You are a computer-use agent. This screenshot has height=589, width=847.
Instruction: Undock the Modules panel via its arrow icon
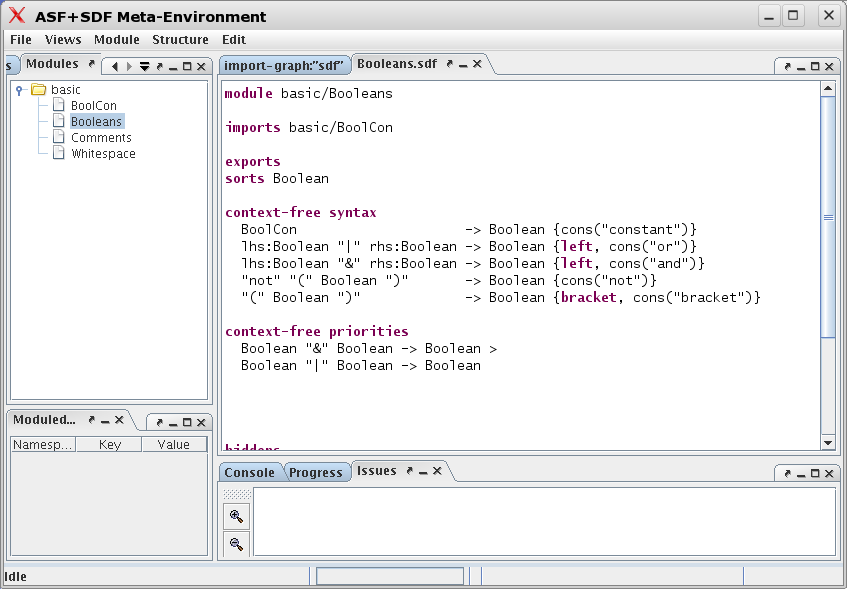click(x=90, y=63)
